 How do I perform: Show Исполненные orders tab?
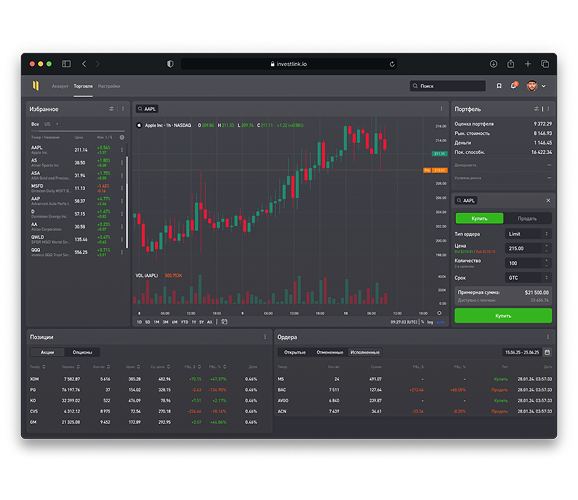(x=365, y=352)
